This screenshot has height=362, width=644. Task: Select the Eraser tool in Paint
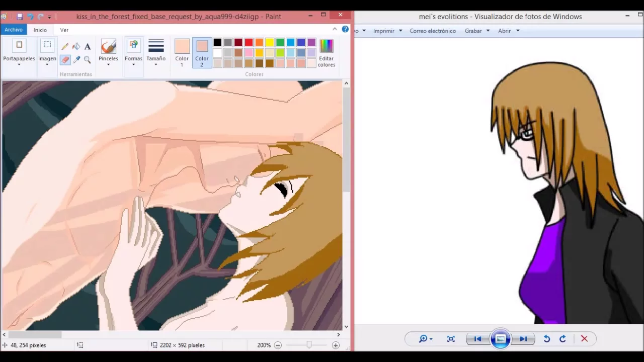(x=65, y=60)
